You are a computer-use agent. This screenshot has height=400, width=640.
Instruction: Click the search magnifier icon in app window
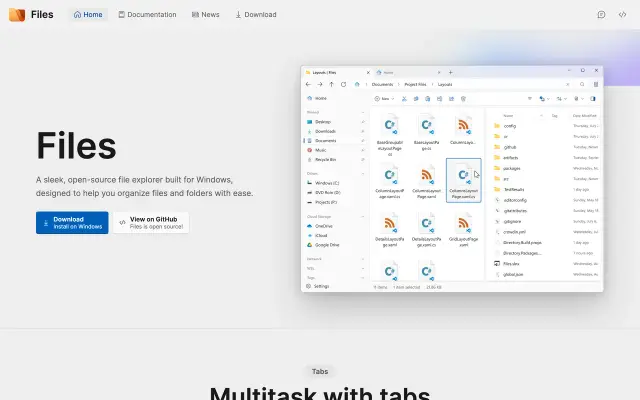582,84
